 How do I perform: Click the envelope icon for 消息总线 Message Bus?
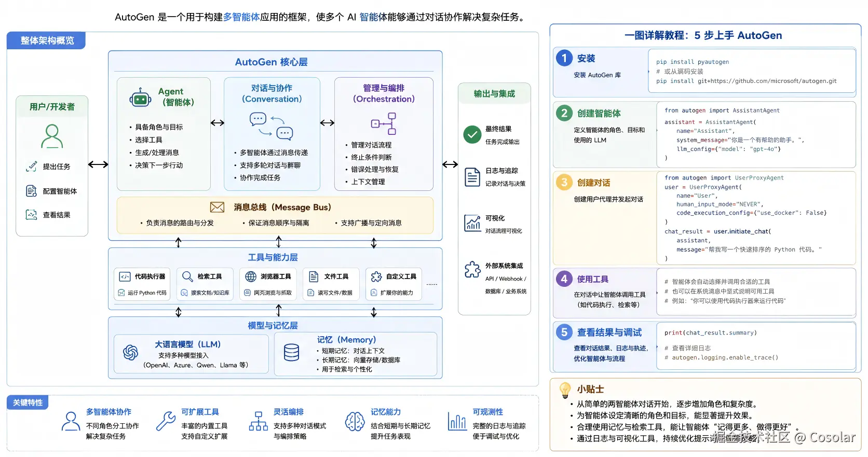pyautogui.click(x=217, y=207)
